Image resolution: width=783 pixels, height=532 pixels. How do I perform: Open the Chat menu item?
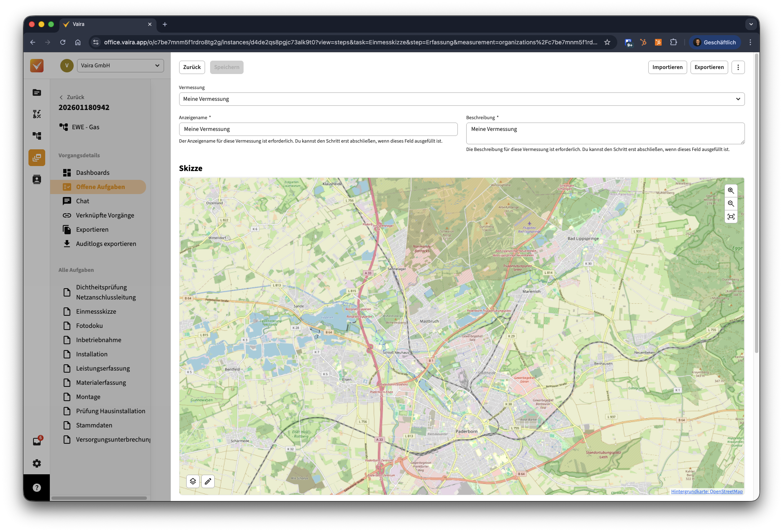click(82, 201)
